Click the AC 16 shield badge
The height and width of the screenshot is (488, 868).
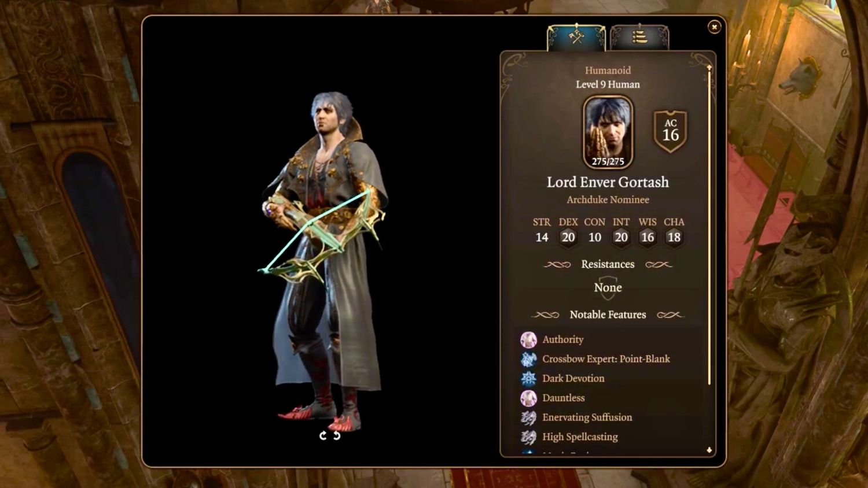coord(670,132)
